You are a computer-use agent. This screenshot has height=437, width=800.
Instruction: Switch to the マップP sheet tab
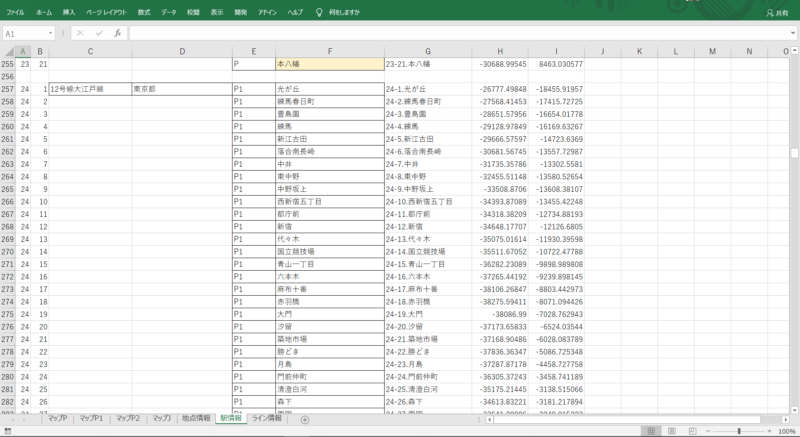click(x=57, y=419)
